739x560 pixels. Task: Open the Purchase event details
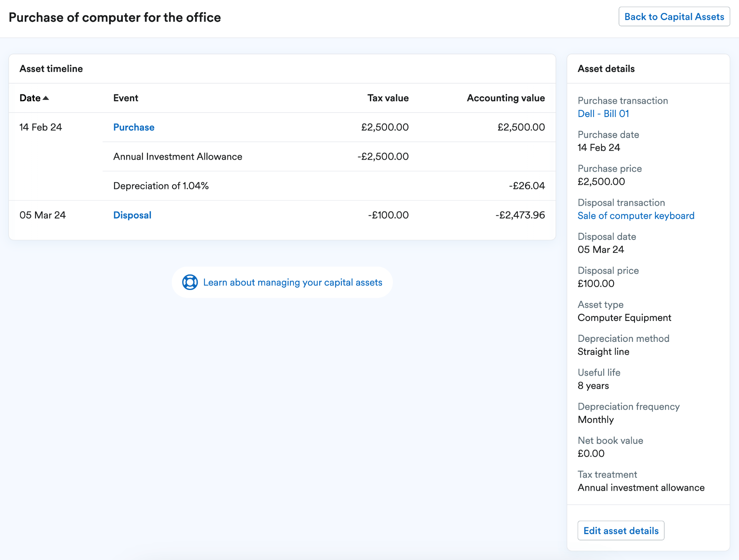click(133, 127)
